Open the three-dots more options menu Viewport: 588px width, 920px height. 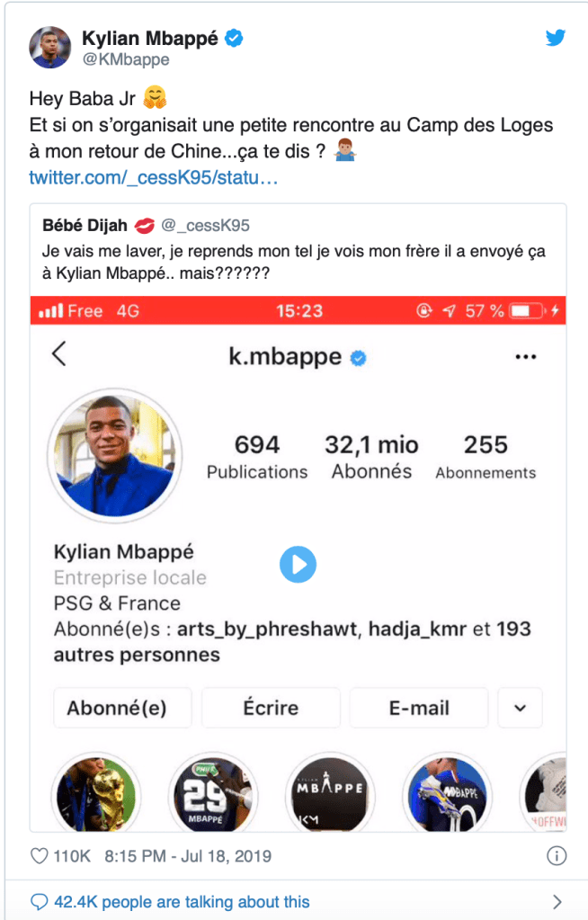coord(525,357)
